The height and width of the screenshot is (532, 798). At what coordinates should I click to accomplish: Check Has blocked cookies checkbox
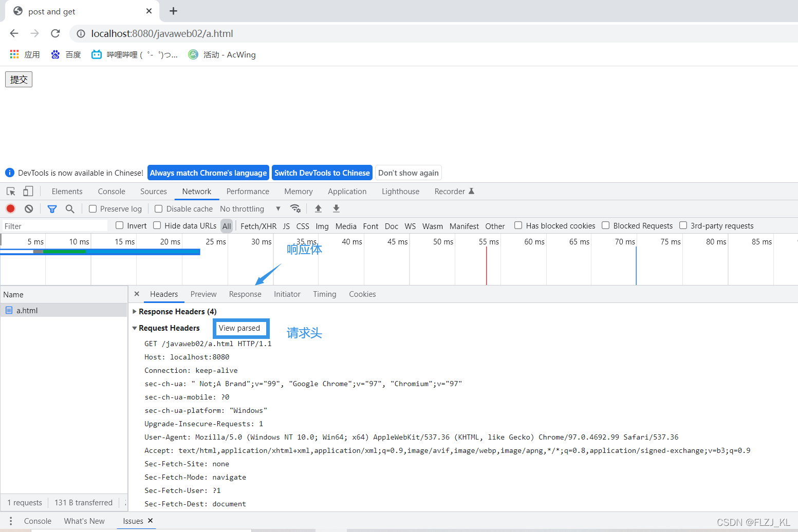coord(518,225)
